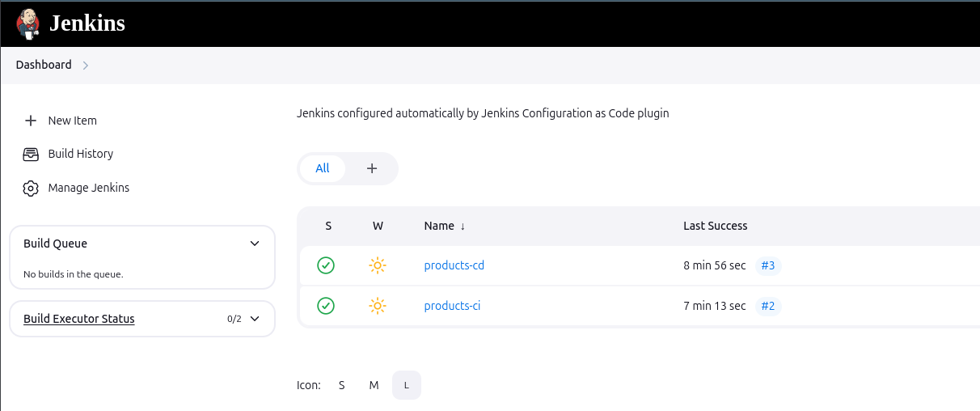Collapse the Build Queue panel chevron

255,244
